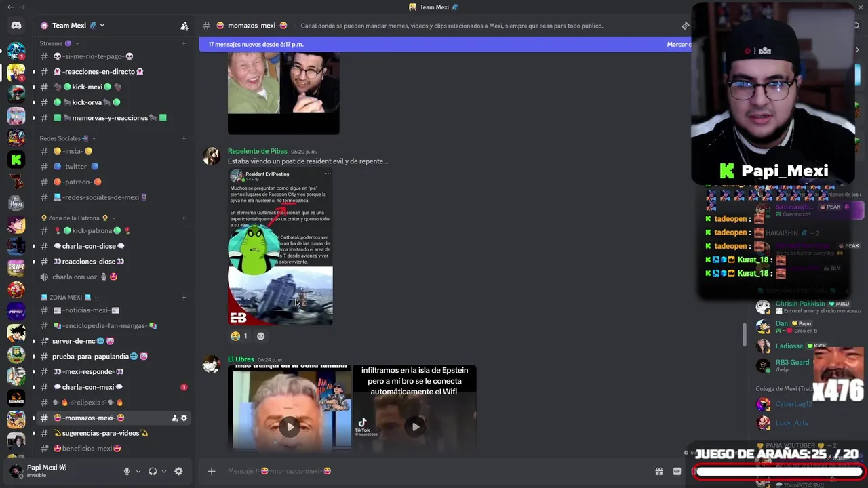The width and height of the screenshot is (868, 488).
Task: Open the enciclopedia-fan-mangas channel
Action: pos(113,325)
